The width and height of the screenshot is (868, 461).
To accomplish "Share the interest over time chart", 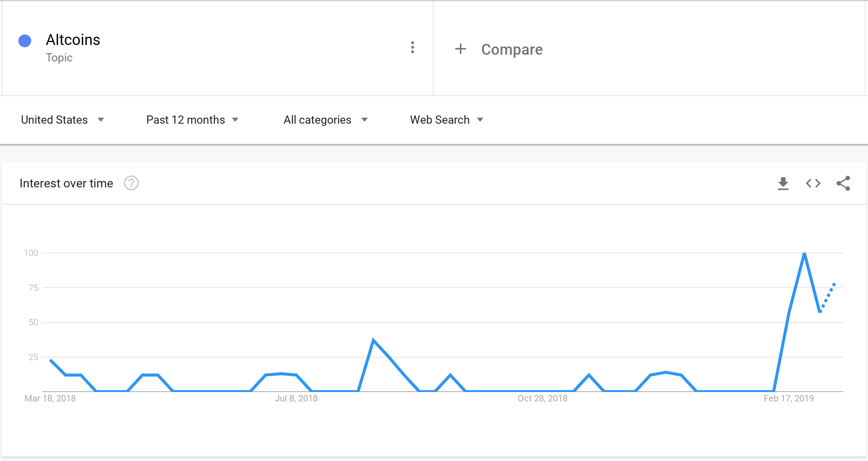I will click(x=843, y=184).
